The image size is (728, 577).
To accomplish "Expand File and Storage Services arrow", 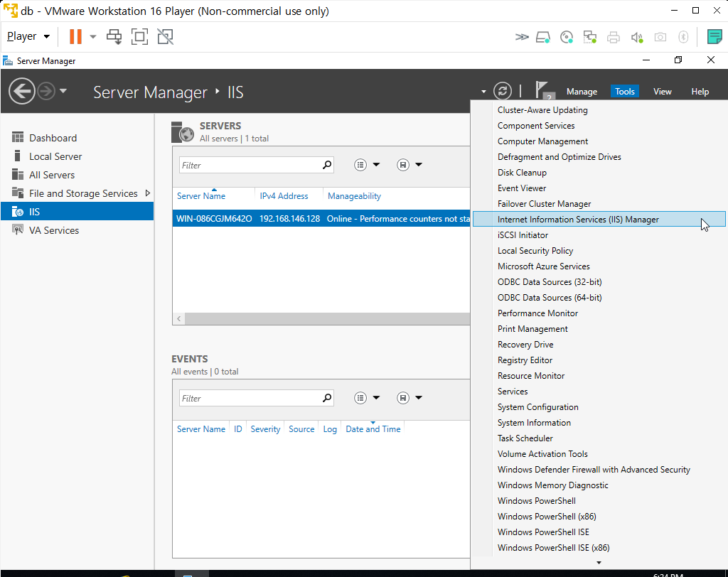I will 148,193.
